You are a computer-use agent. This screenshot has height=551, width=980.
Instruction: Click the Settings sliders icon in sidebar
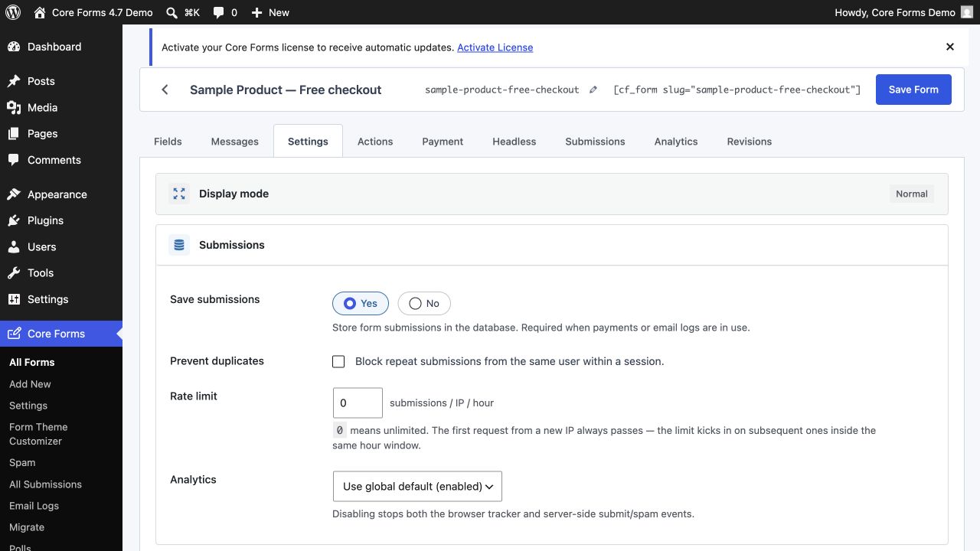[14, 299]
